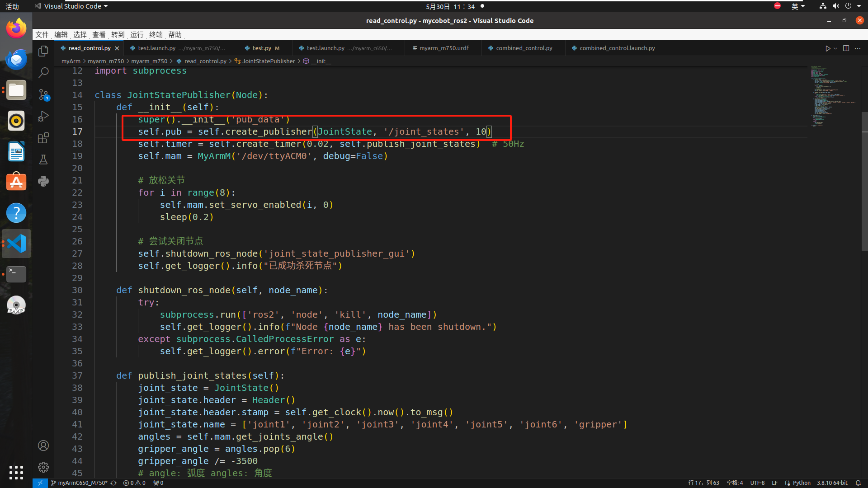Screen dimensions: 868x488
Task: Expand the run file dropdown arrow
Action: [835, 48]
